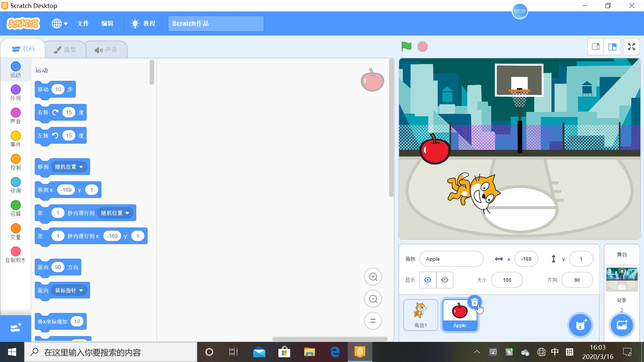The height and width of the screenshot is (362, 644).
Task: Switch to the 声音 (Sounds) tab
Action: click(106, 50)
